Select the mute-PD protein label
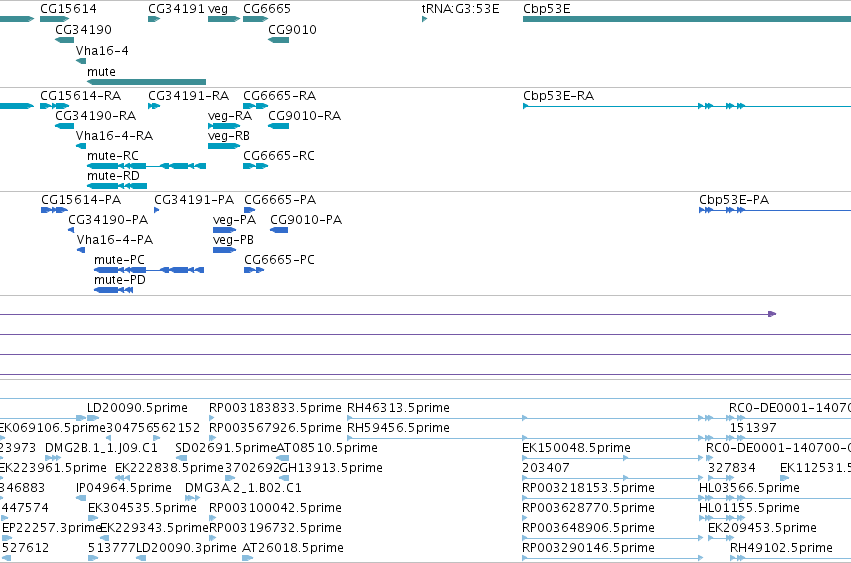851x563 pixels. pos(120,280)
